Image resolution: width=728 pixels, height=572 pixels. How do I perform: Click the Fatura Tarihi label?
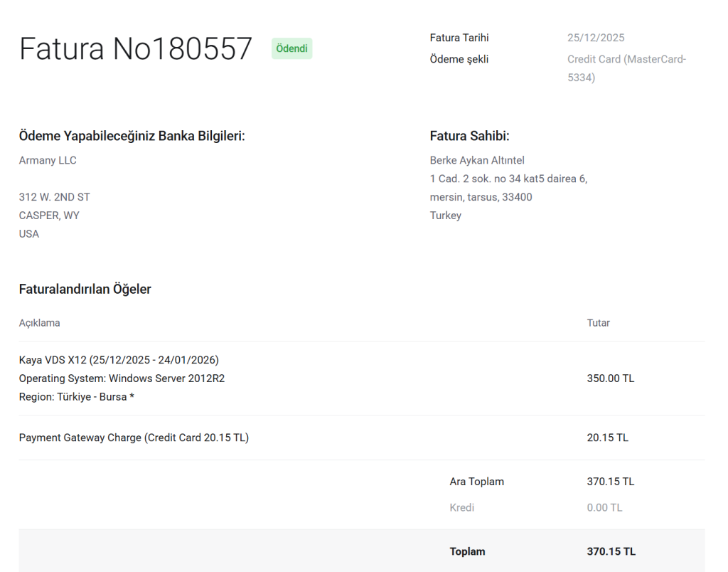pyautogui.click(x=459, y=38)
